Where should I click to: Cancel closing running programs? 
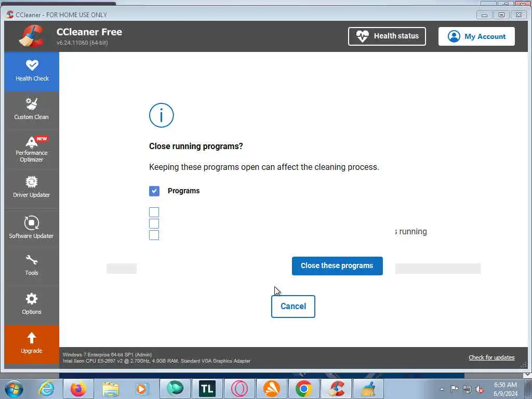pyautogui.click(x=293, y=307)
